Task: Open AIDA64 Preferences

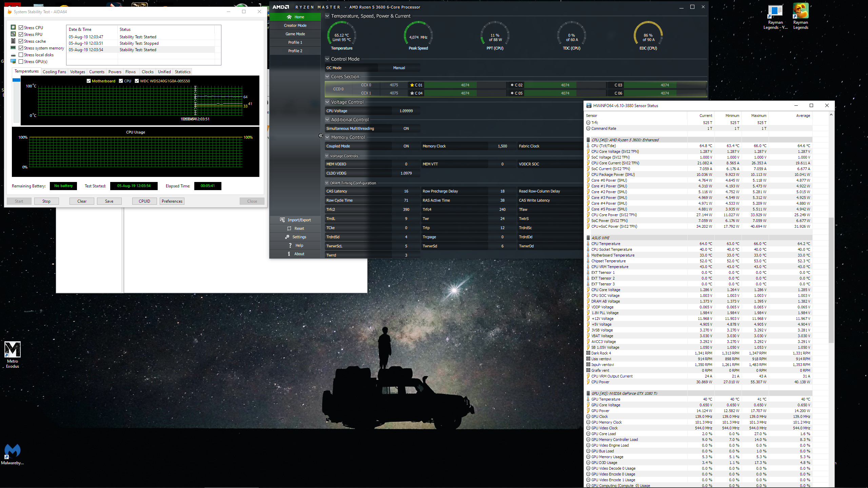Action: [x=172, y=201]
